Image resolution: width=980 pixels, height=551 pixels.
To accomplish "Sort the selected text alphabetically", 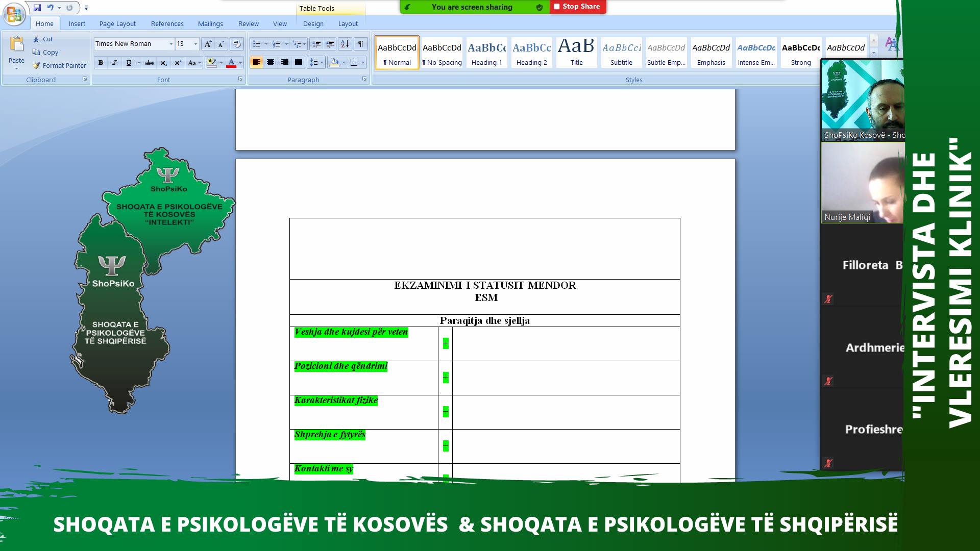I will click(x=345, y=44).
